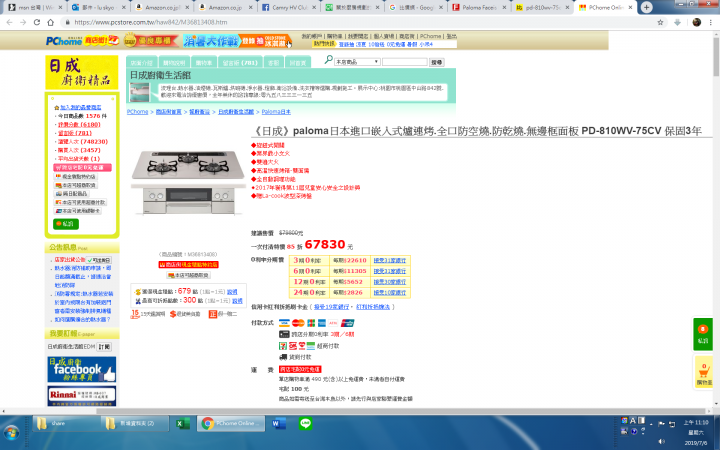Click the 訂閱 subscribe button for EDM
The width and height of the screenshot is (720, 450).
click(x=104, y=347)
